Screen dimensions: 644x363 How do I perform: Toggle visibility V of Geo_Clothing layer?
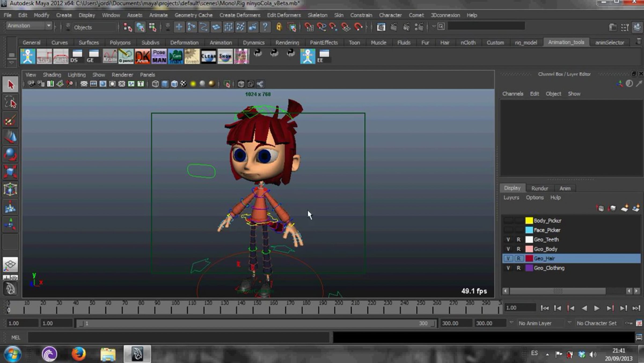coord(508,268)
